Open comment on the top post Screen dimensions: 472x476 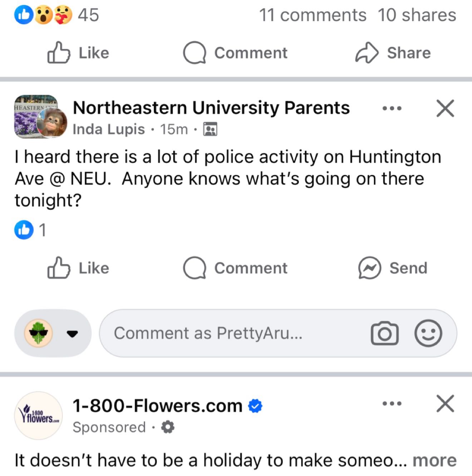point(235,53)
